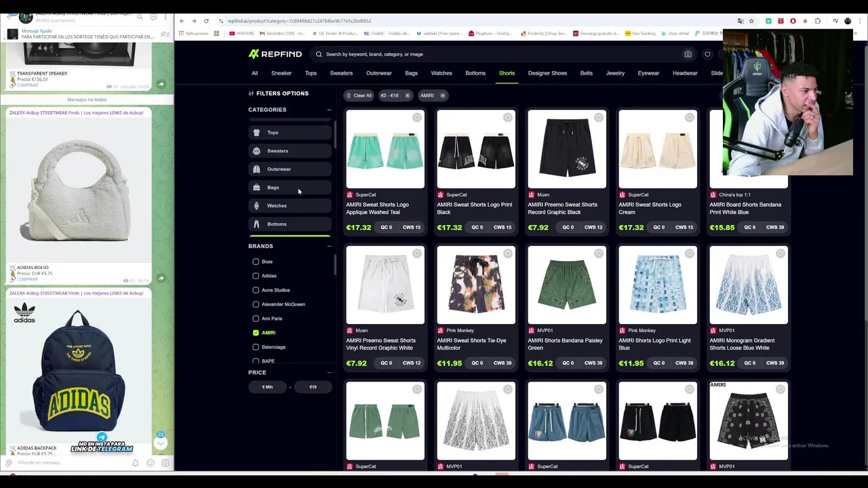868x488 pixels.
Task: Bookmark this page with star icon
Action: (x=751, y=21)
